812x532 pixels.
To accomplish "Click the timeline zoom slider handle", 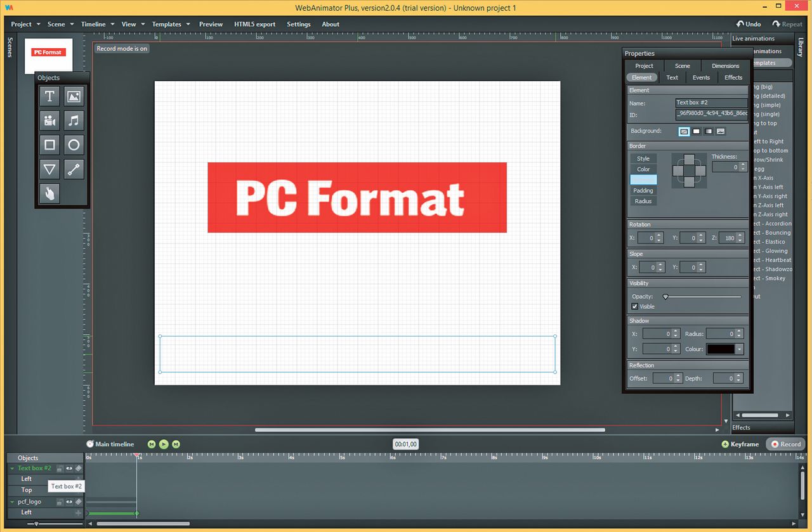I will tap(36, 524).
